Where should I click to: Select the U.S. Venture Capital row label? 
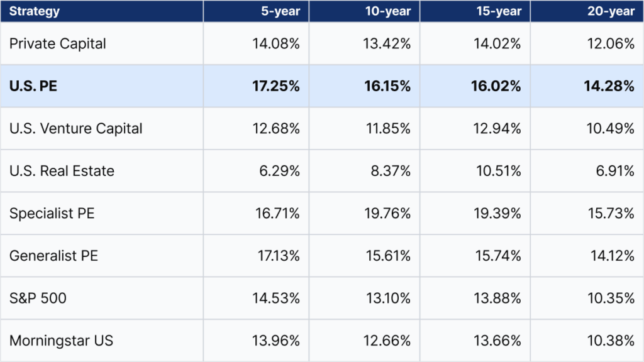tap(76, 129)
